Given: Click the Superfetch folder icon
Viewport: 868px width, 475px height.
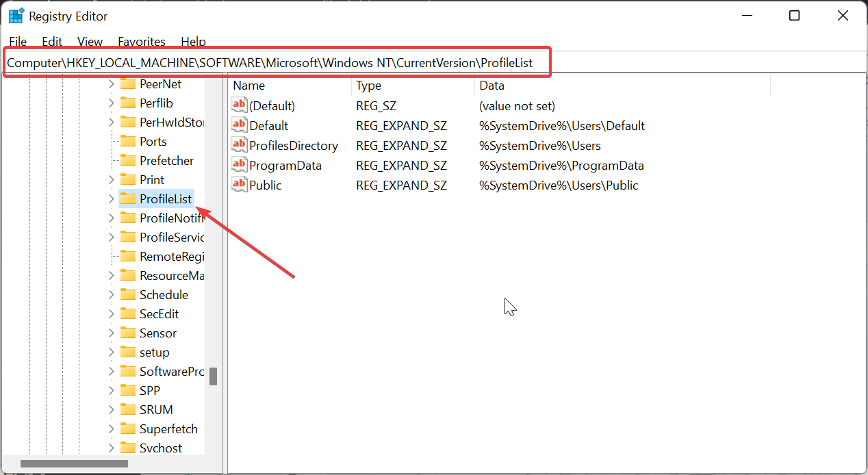Looking at the screenshot, I should point(128,428).
